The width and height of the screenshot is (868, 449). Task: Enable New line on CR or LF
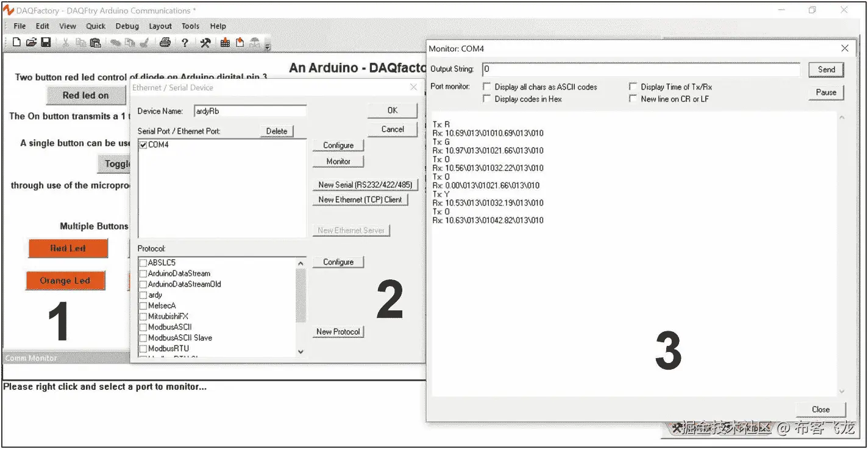(x=633, y=99)
